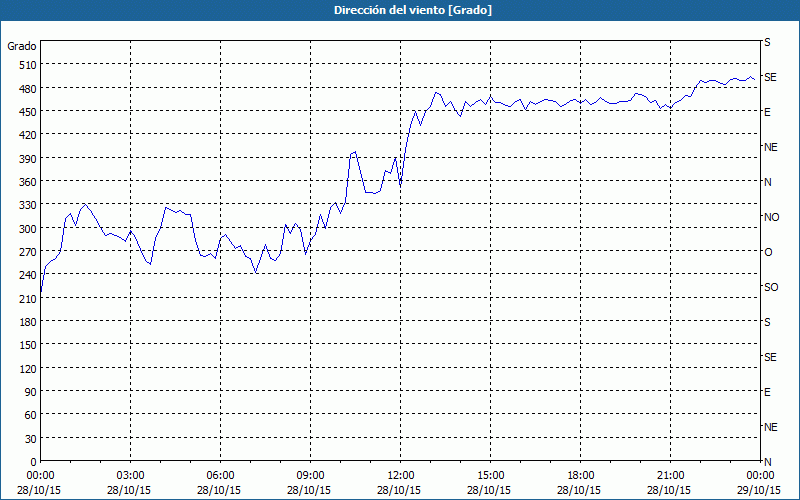Select the 29/10/15 date label
The height and width of the screenshot is (500, 800).
coord(759,490)
